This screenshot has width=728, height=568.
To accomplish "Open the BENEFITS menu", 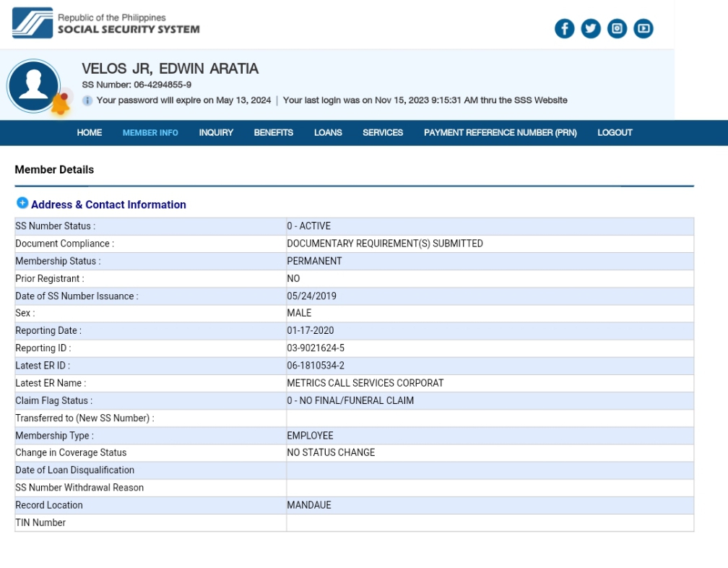I will [x=273, y=133].
